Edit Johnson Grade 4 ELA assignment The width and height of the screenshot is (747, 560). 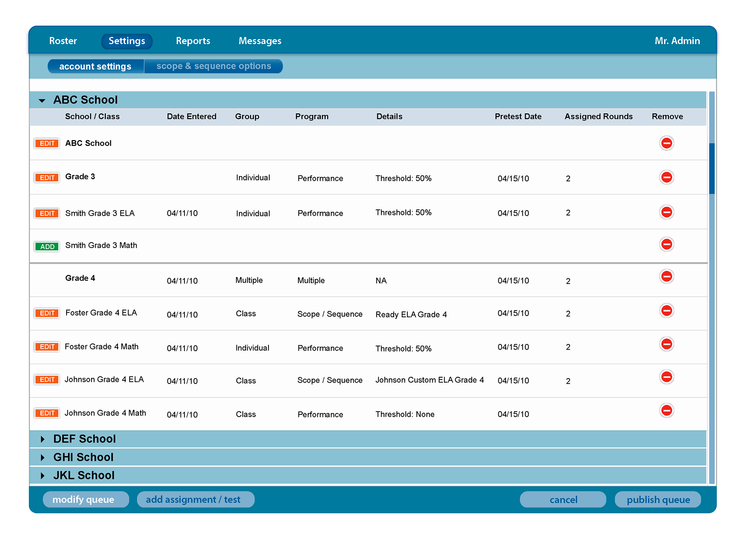47,380
